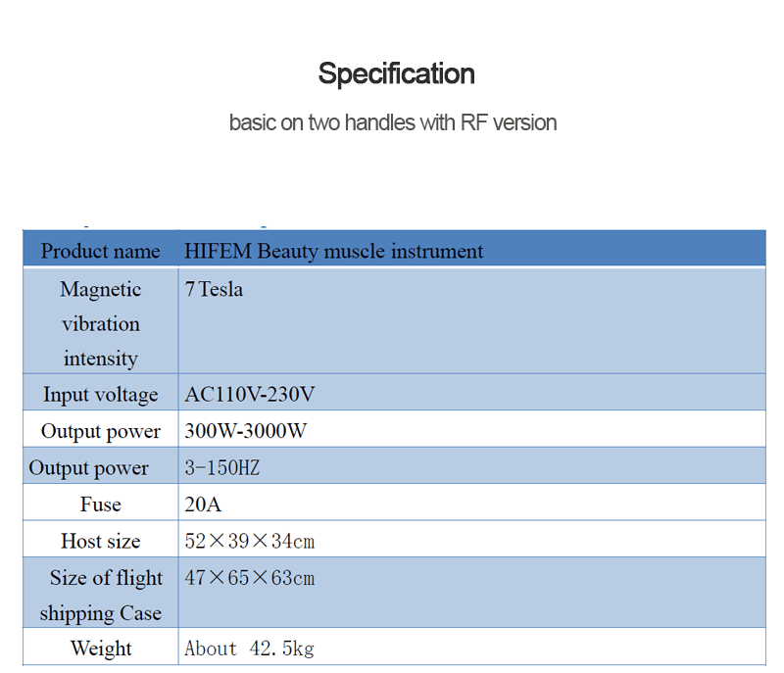Click the Output power label beside 300W-3000W
Viewport: 784px width, 673px height.
[x=100, y=431]
